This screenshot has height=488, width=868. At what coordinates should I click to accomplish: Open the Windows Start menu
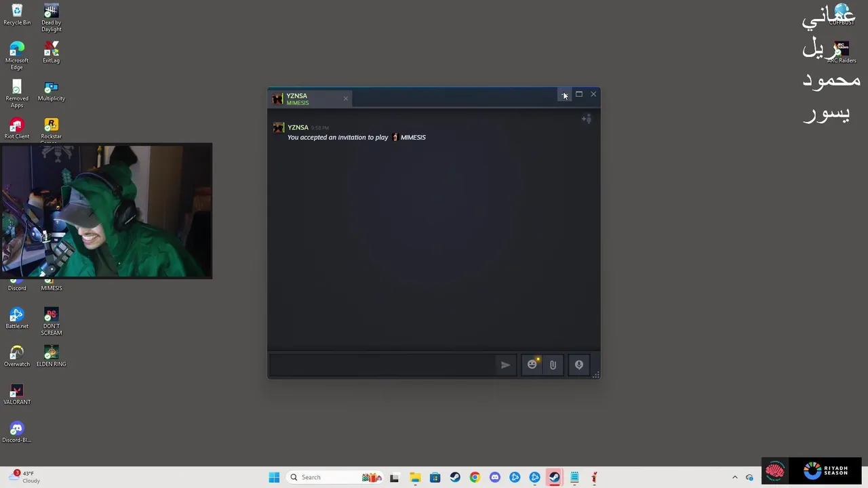pos(274,477)
